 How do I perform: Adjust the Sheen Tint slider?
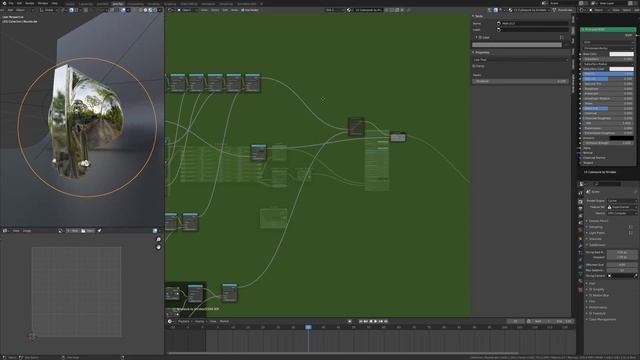pos(608,108)
